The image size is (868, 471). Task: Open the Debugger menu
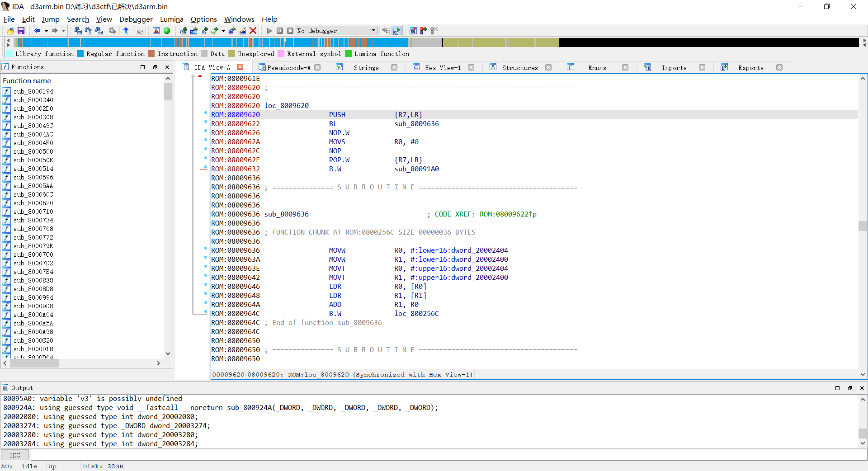[136, 19]
